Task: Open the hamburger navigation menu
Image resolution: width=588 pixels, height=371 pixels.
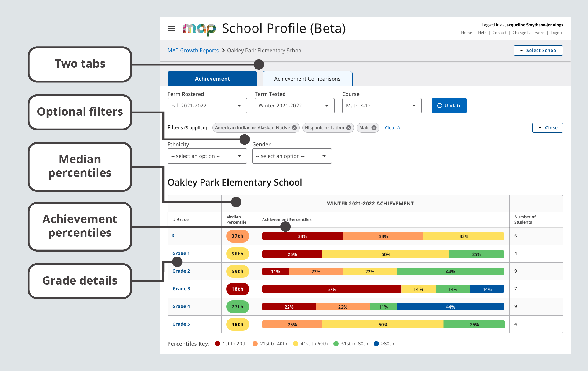Action: pos(171,28)
